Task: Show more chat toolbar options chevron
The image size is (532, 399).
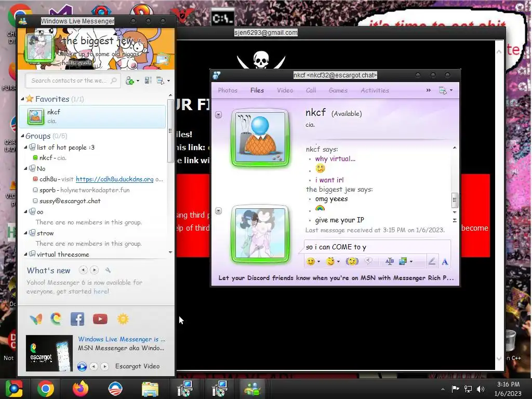Action: pyautogui.click(x=429, y=90)
